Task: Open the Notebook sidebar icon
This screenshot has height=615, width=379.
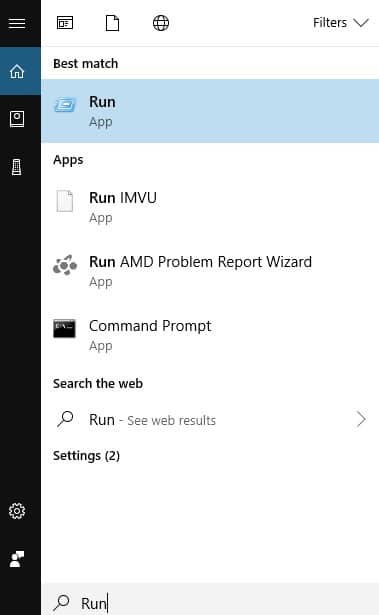Action: pos(17,119)
